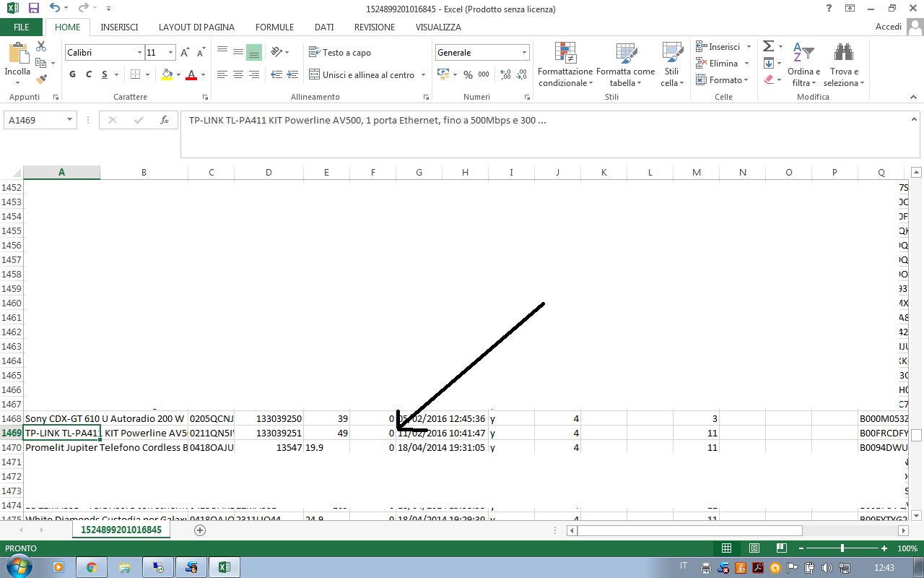Open the FILE tab
The image size is (924, 578).
click(x=22, y=27)
